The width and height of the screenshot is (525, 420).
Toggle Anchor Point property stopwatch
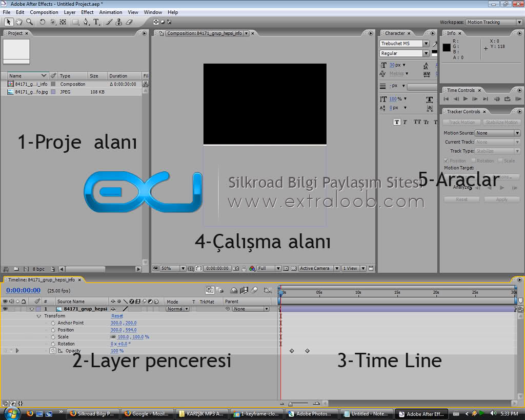click(53, 323)
